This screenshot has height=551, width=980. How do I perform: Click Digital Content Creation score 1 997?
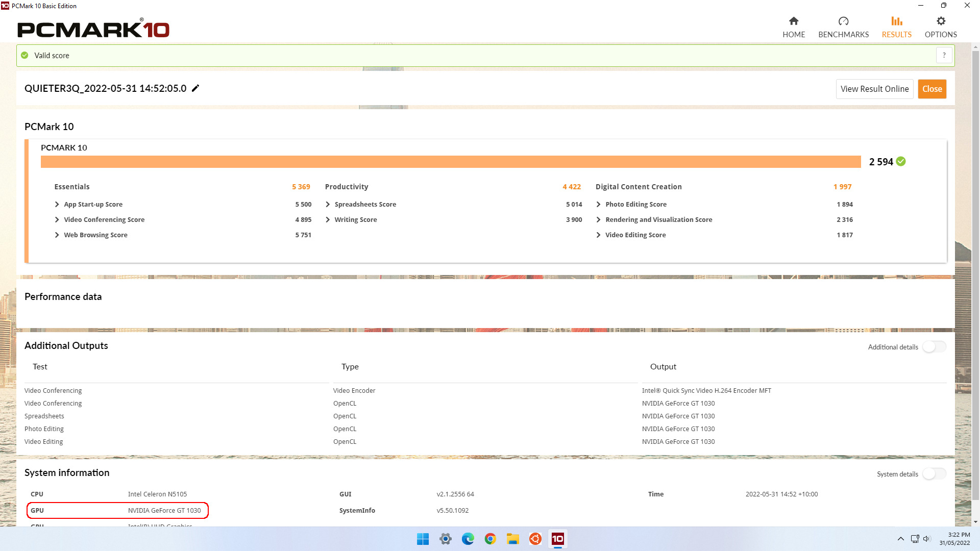tap(843, 187)
